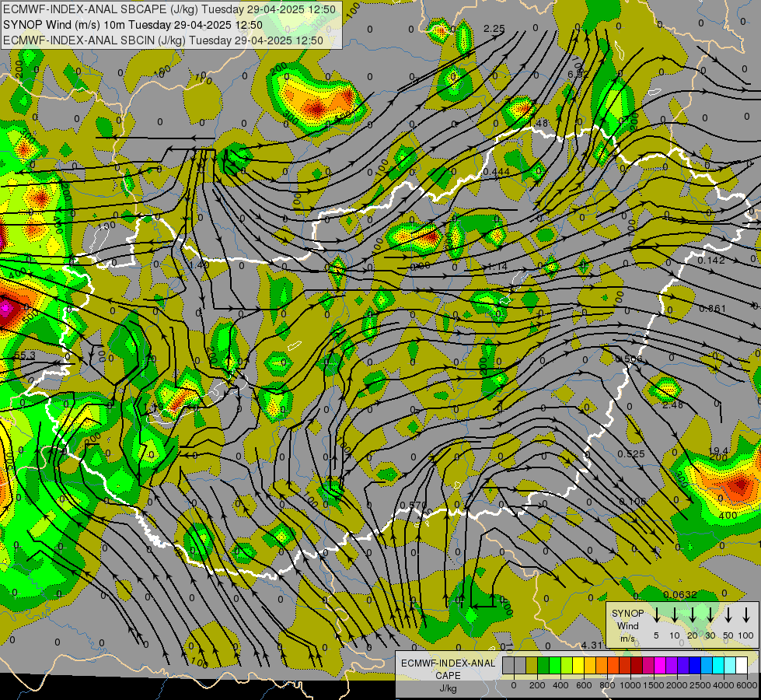Click the 30 m/s wind arrow in SYNOP legend
The image size is (761, 700).
(x=710, y=614)
